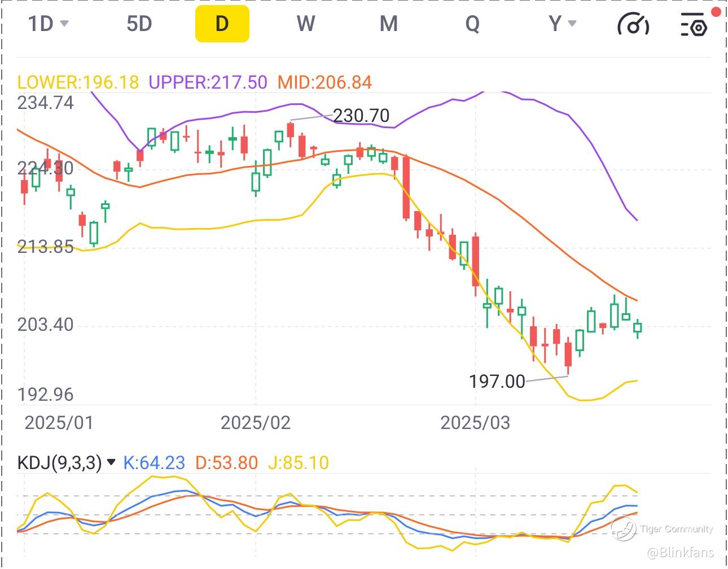Click the MID:206.84 band label
The image size is (728, 569).
(324, 82)
